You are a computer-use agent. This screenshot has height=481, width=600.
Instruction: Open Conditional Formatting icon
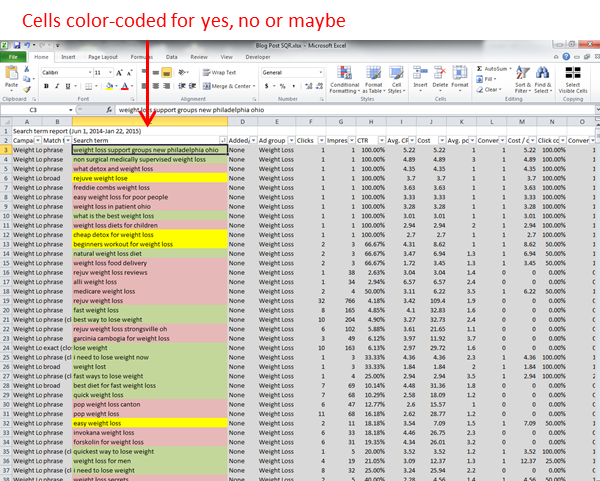click(344, 72)
